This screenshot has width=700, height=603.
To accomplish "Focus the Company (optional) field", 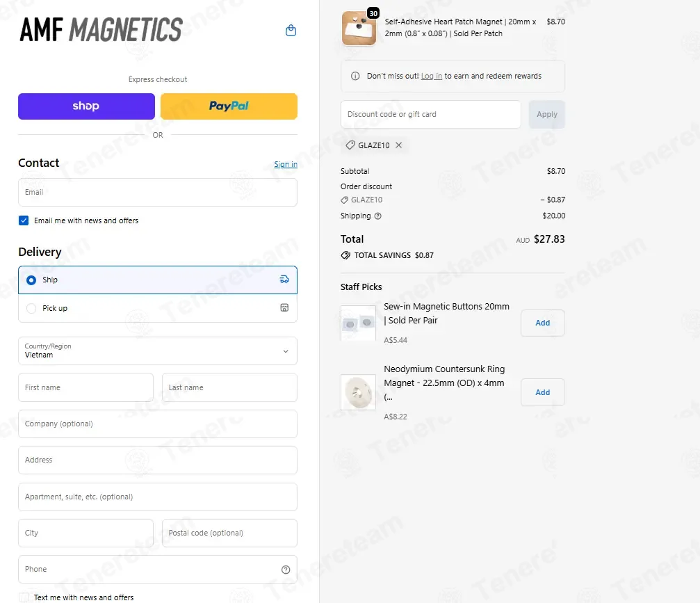I will (x=158, y=424).
